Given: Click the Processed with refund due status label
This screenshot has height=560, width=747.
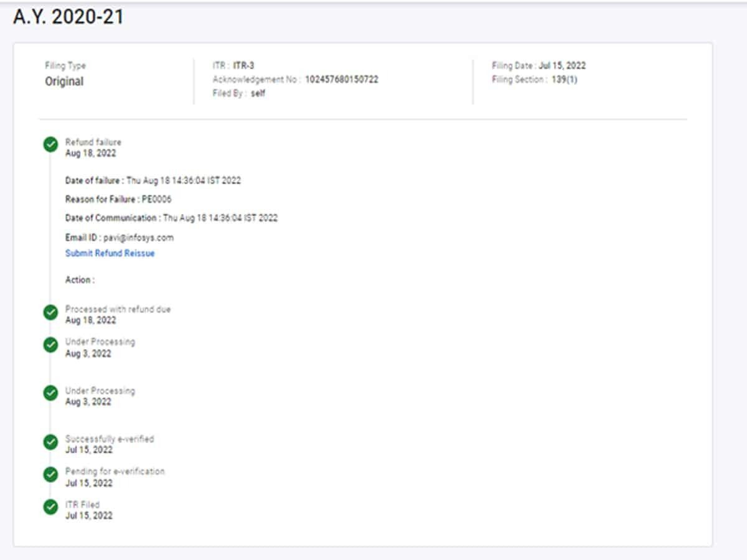Looking at the screenshot, I should pyautogui.click(x=118, y=309).
